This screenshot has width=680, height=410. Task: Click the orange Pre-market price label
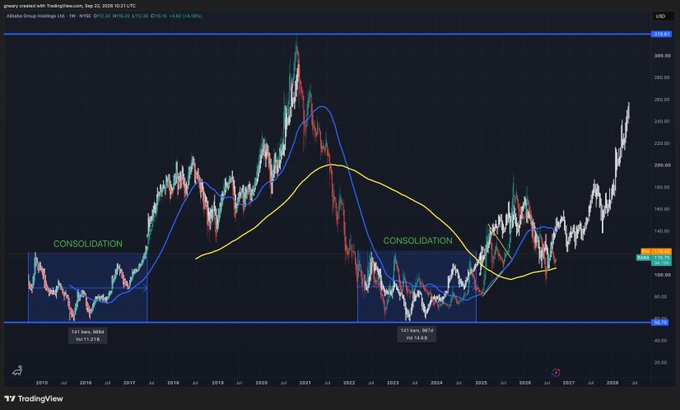click(x=656, y=252)
